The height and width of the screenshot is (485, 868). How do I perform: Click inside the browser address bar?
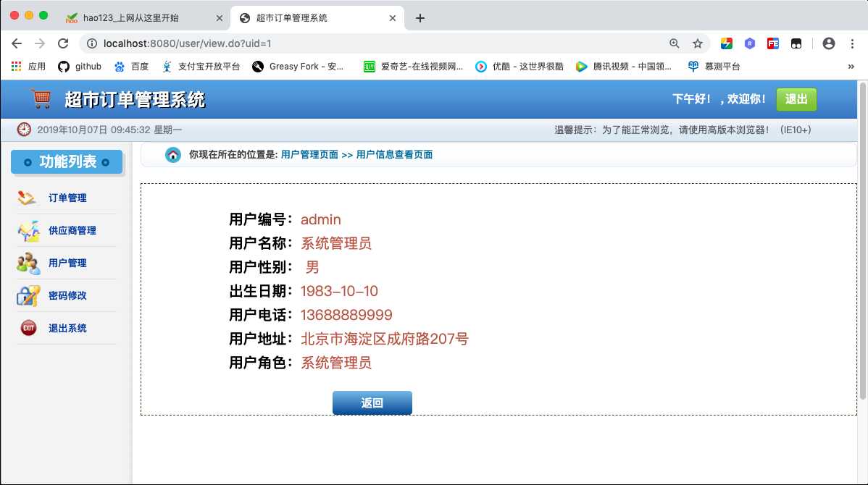click(290, 43)
